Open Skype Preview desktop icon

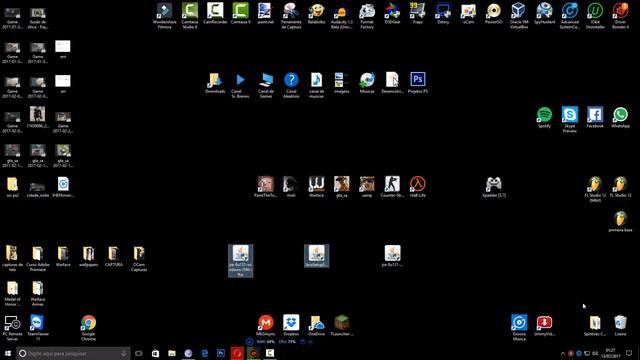pyautogui.click(x=569, y=120)
